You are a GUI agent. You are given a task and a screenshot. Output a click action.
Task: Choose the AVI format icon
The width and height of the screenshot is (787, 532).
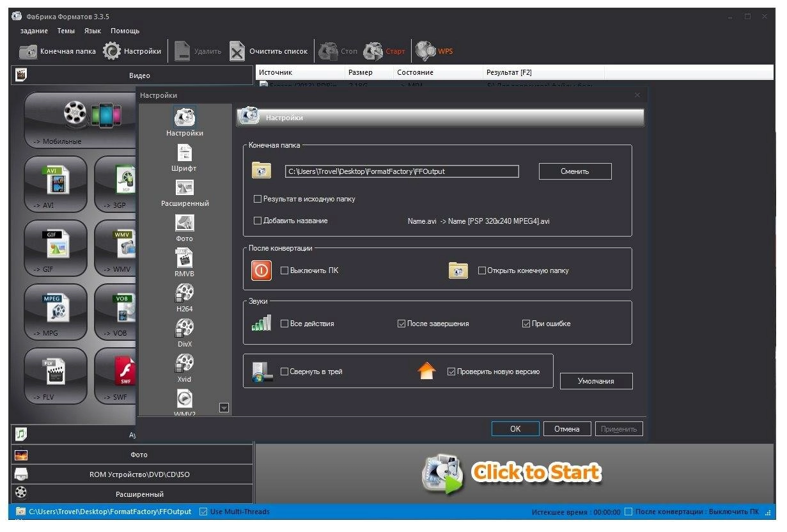(x=56, y=184)
